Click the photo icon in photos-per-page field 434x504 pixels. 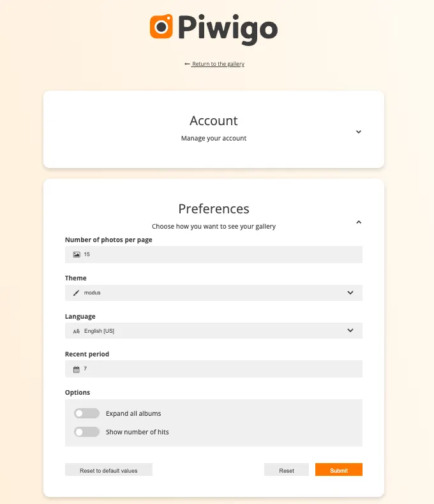tap(77, 254)
